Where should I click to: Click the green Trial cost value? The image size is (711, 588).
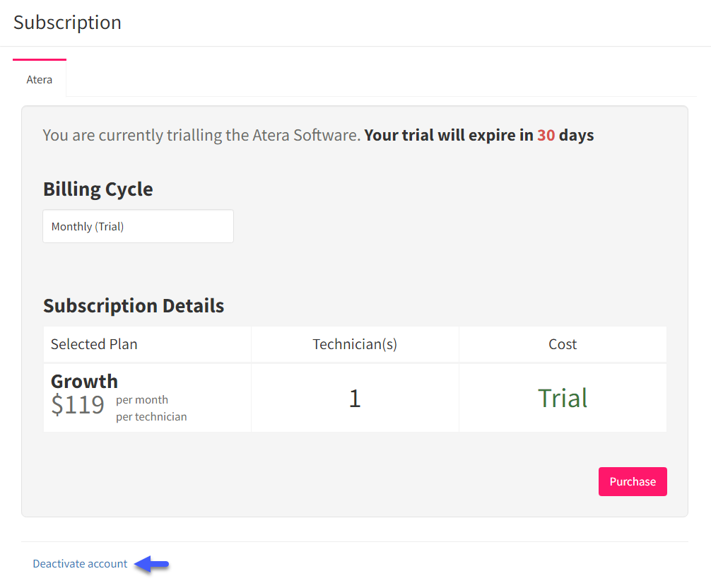(x=563, y=398)
